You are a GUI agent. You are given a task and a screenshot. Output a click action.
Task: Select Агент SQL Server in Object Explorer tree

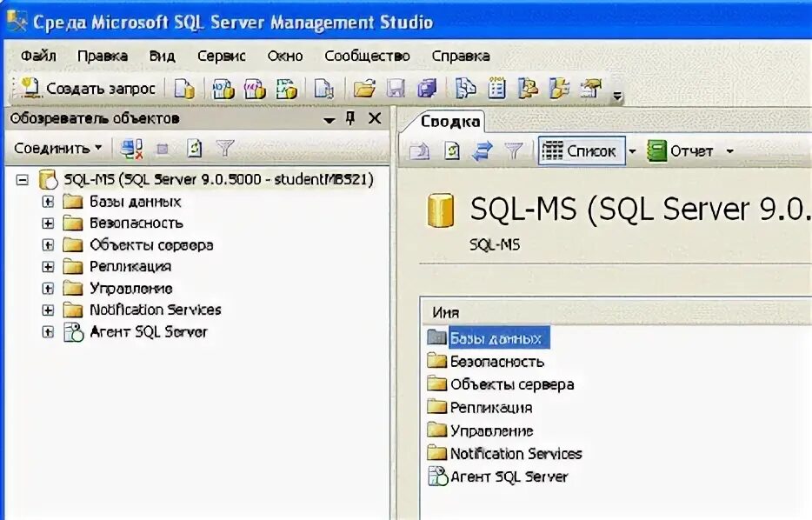[x=149, y=331]
